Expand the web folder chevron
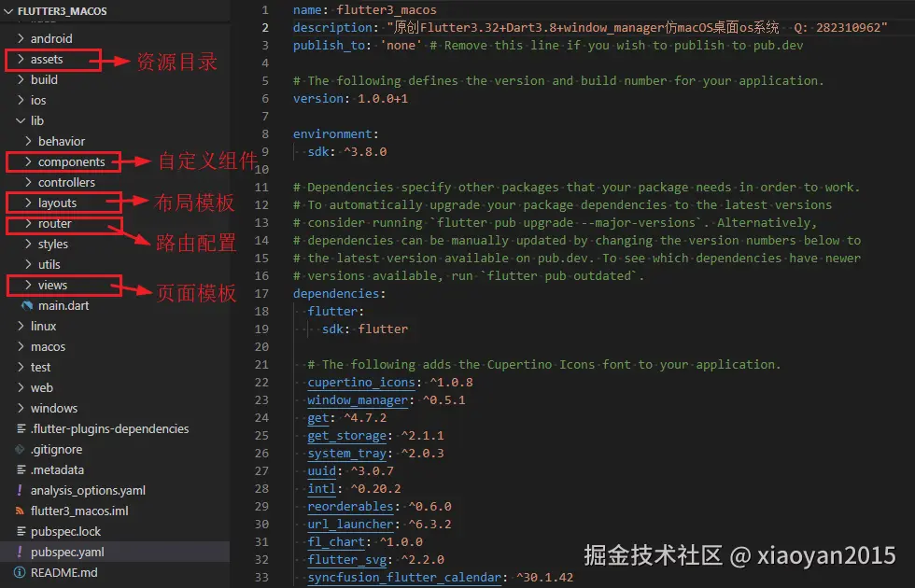 (21, 387)
